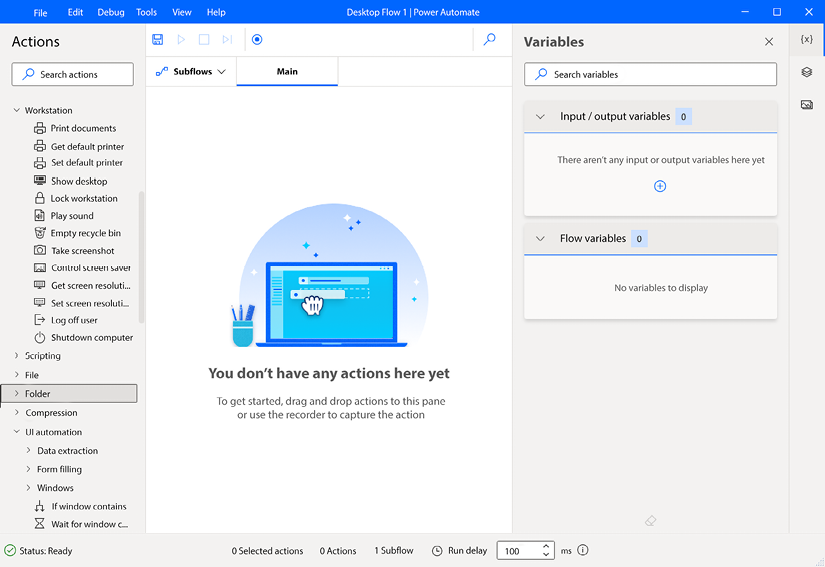Close the Variables panel
825x567 pixels.
(769, 42)
